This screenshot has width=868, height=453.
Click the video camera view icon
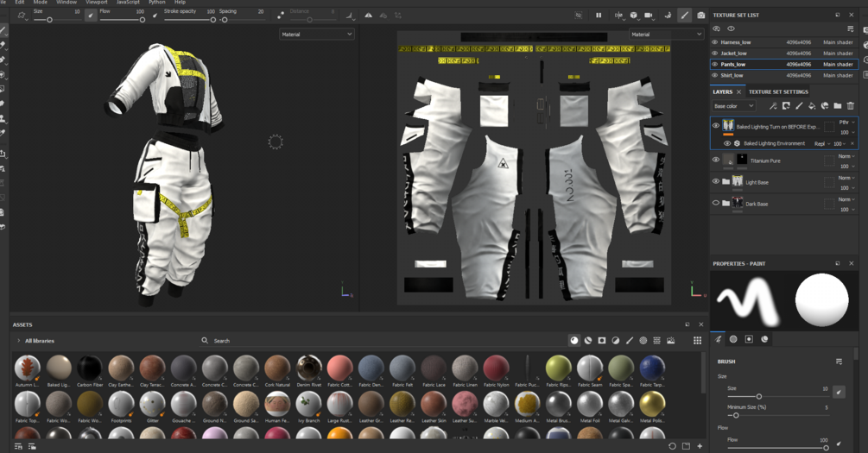(x=649, y=16)
